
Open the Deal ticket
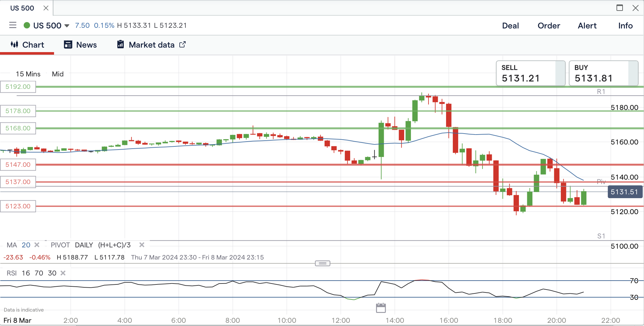[x=510, y=26]
